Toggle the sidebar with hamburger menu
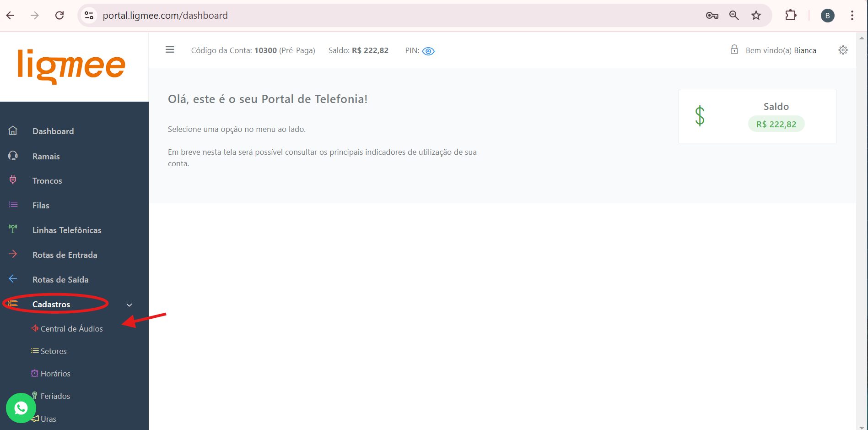The width and height of the screenshot is (868, 430). point(170,50)
